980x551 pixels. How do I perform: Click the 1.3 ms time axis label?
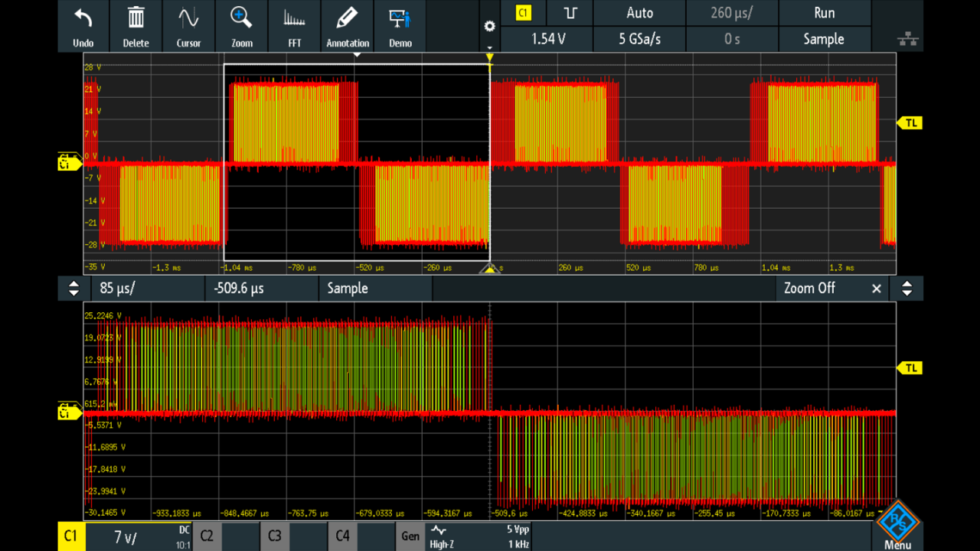[x=843, y=268]
